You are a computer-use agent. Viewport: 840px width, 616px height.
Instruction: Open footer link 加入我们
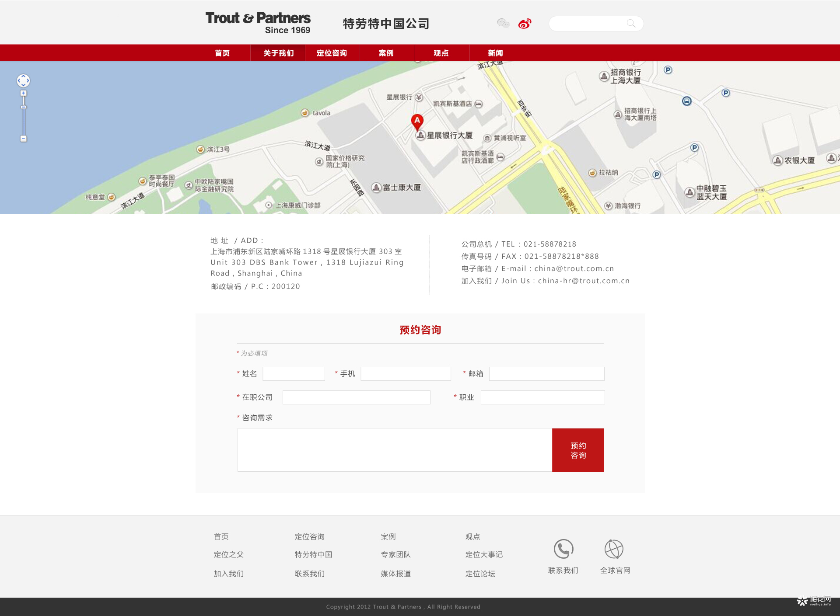229,574
